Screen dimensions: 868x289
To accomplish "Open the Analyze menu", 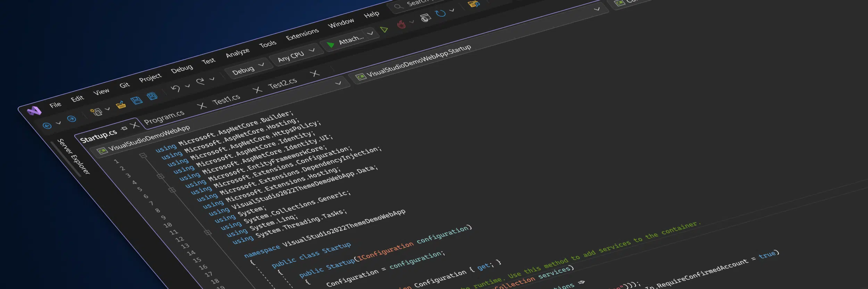I will tap(237, 53).
